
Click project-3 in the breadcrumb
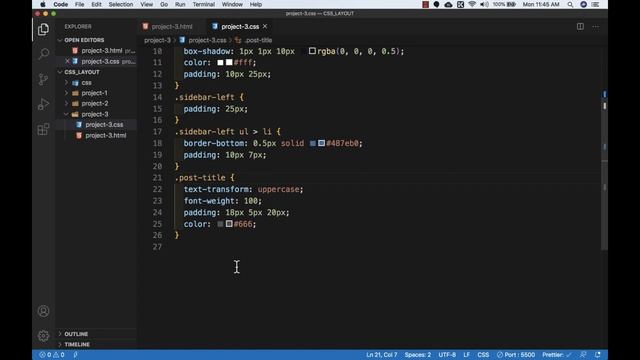pos(157,40)
